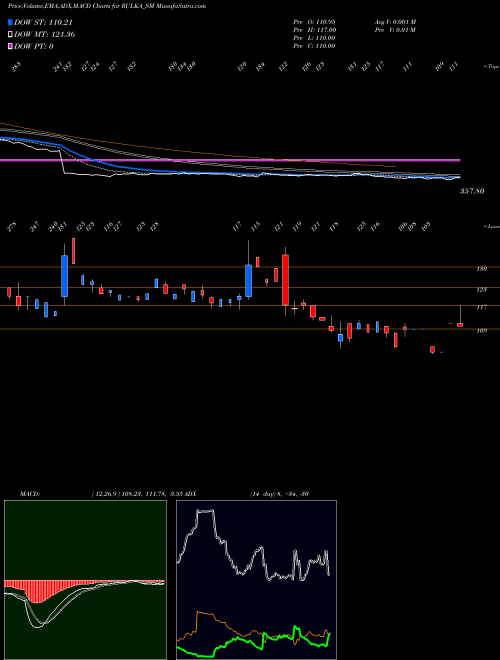Open the dark blue ADX indicator chart panel
The height and width of the screenshot is (660, 500).
256,580
